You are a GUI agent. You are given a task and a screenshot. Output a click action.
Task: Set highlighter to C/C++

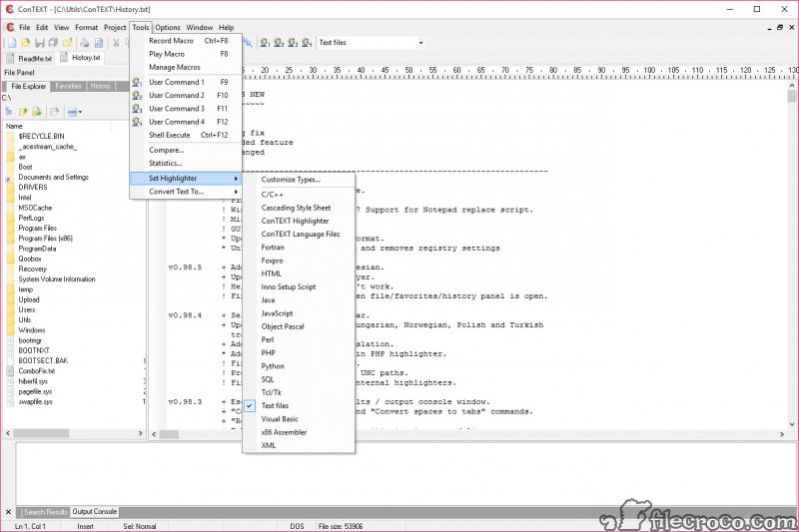pyautogui.click(x=299, y=195)
